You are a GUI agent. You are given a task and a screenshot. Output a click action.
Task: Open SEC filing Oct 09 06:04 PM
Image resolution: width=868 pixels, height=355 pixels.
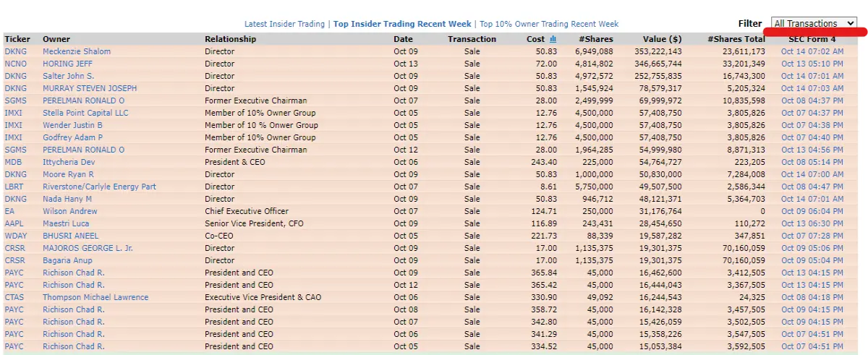(x=812, y=211)
